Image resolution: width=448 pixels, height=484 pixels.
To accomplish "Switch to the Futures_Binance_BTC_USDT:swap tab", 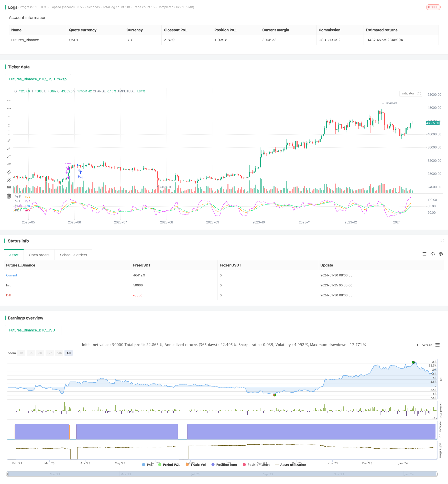I will pyautogui.click(x=38, y=79).
